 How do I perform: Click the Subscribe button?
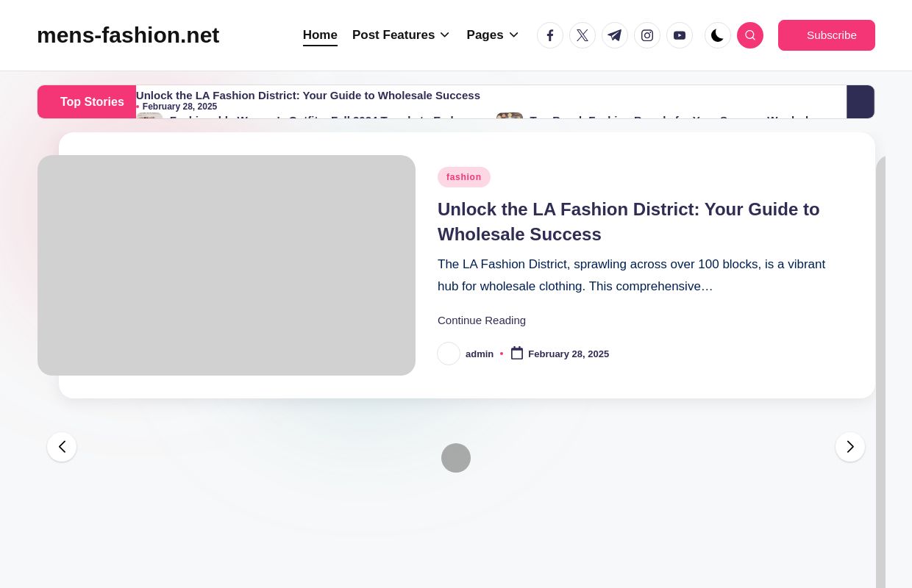click(827, 35)
